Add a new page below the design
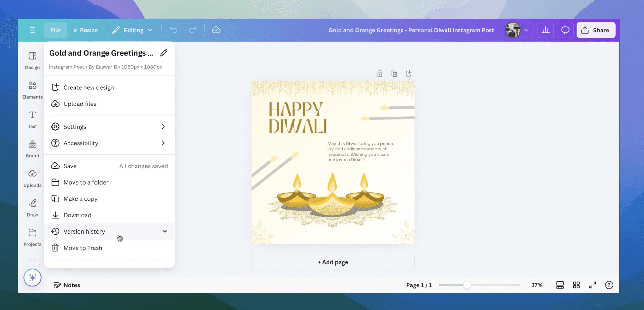The height and width of the screenshot is (310, 644). pyautogui.click(x=333, y=262)
